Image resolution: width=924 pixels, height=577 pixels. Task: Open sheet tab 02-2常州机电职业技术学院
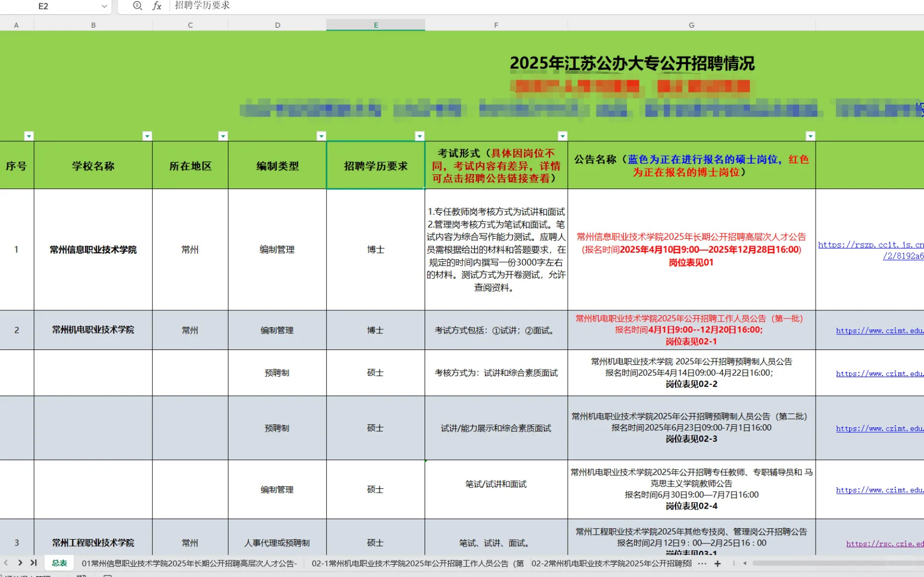(612, 563)
